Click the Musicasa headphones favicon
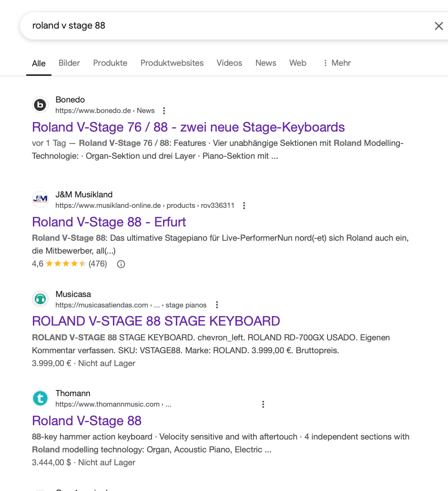The width and height of the screenshot is (448, 491). tap(40, 299)
